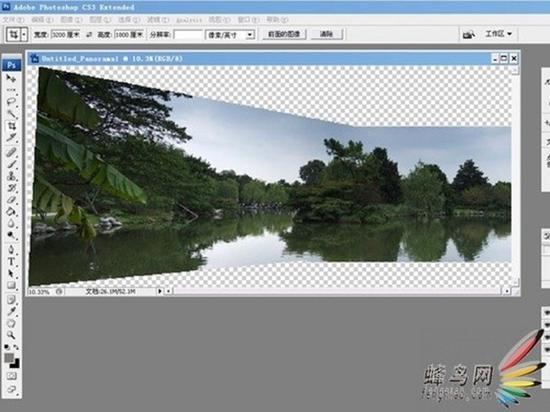The height and width of the screenshot is (412, 550).
Task: Select the Clone Stamp tool
Action: (11, 176)
